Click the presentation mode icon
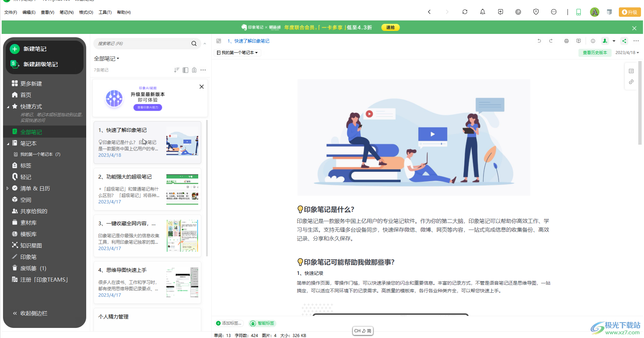The height and width of the screenshot is (338, 644). coord(579,41)
